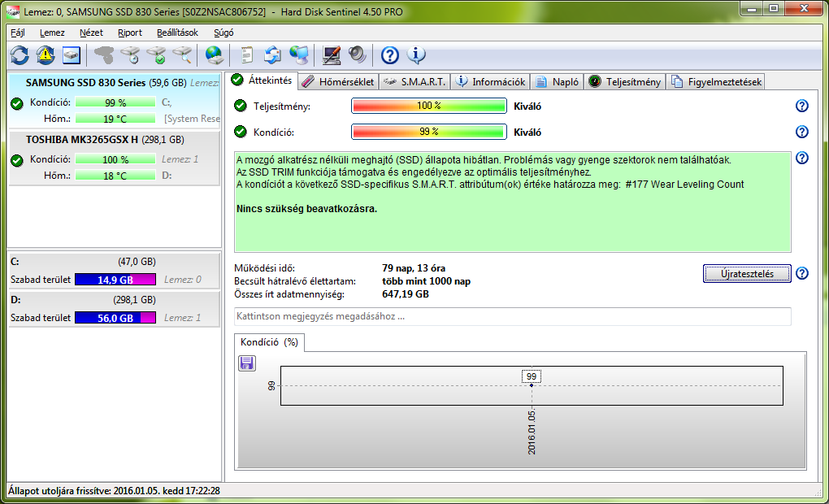The width and height of the screenshot is (829, 504).
Task: Click the computer with screwdriver toolbar icon
Action: pyautogui.click(x=332, y=55)
